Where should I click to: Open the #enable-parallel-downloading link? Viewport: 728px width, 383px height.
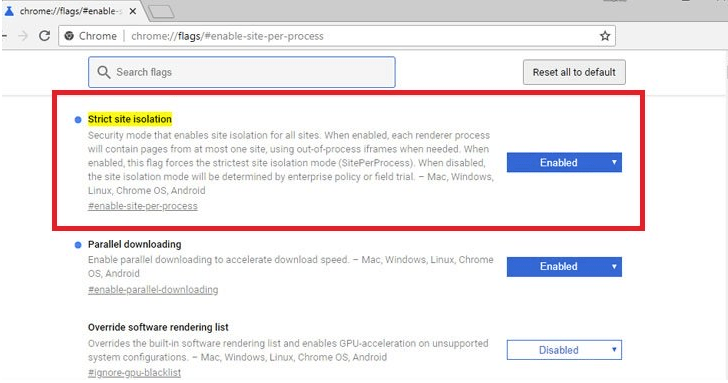coord(153,290)
